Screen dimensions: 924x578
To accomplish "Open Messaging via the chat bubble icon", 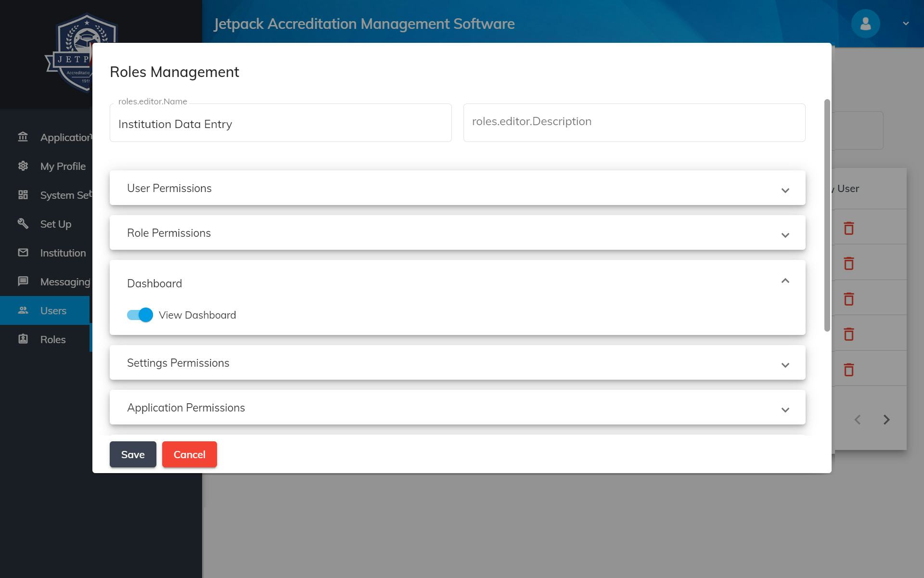I will pos(23,282).
